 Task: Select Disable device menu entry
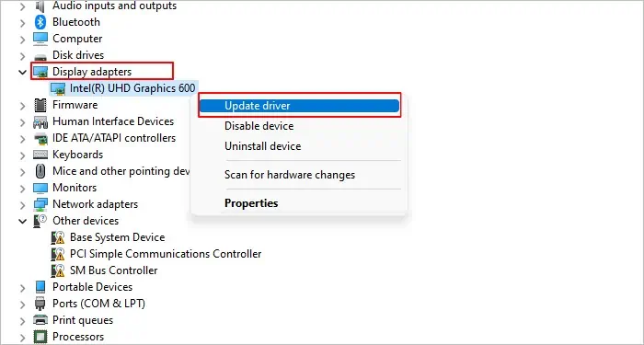point(259,126)
